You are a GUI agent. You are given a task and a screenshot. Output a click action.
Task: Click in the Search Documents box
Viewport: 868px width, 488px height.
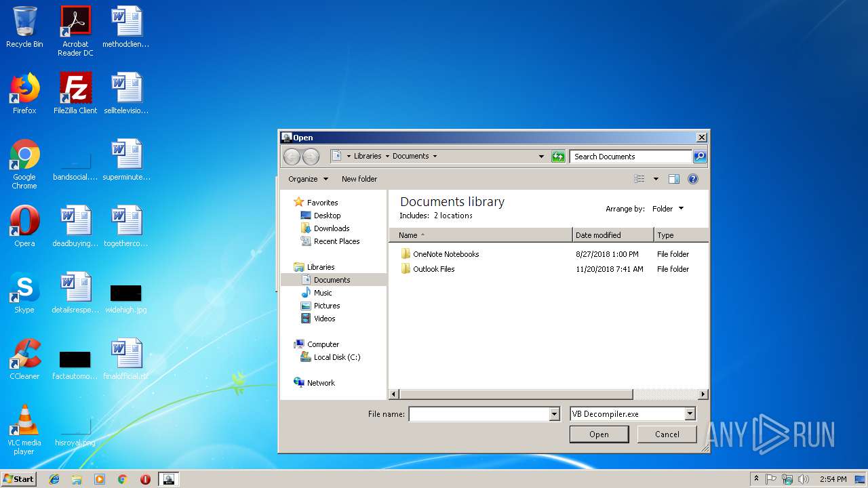coord(631,157)
